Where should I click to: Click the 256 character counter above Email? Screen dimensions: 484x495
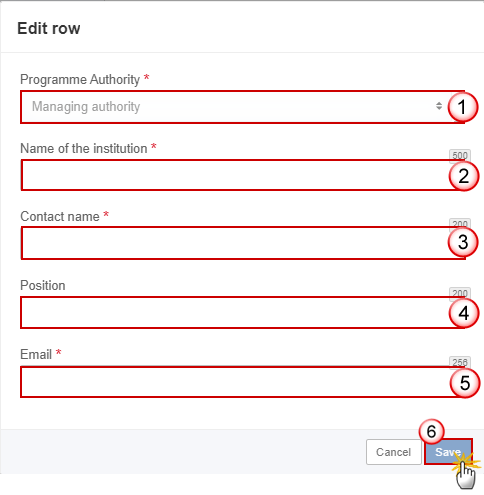tap(460, 362)
